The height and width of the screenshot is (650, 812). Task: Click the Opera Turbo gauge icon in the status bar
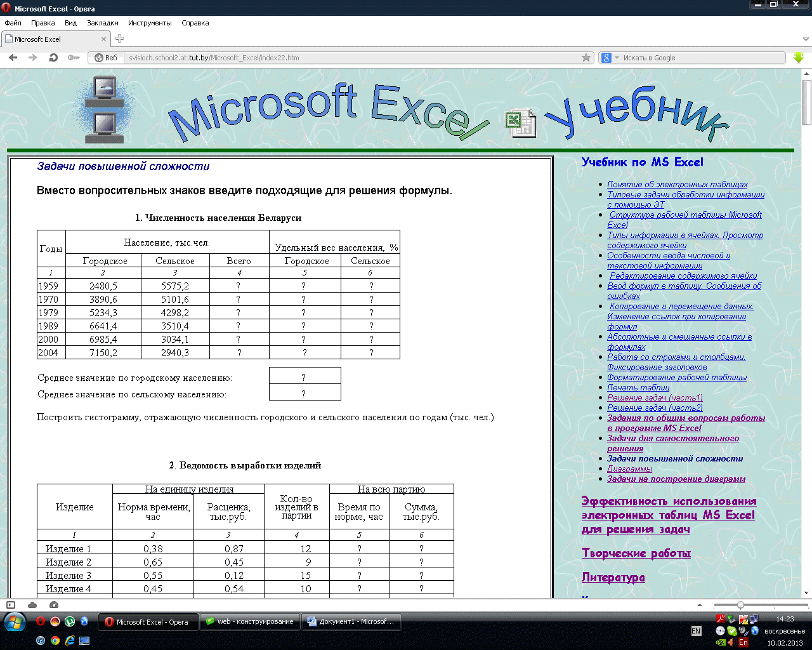tap(54, 605)
